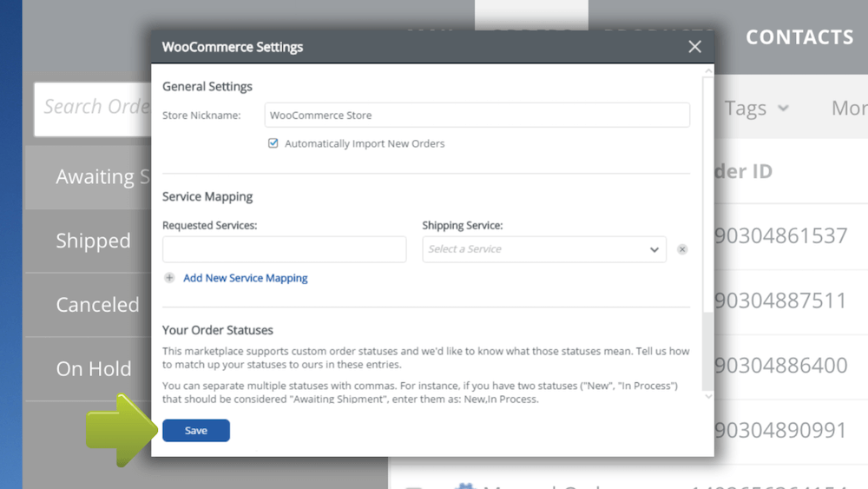
Task: Click order ID ending 887511
Action: (x=780, y=301)
